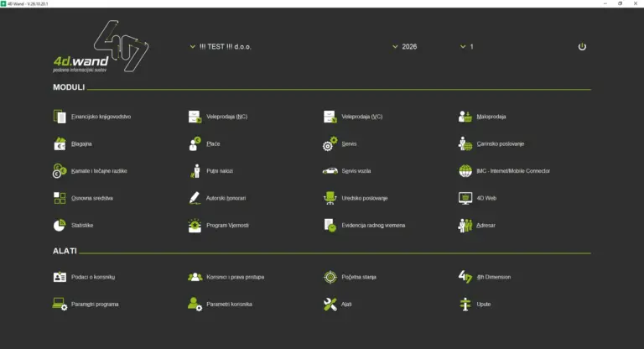Image resolution: width=644 pixels, height=349 pixels.
Task: Click Evidencija radnog vremena icon
Action: [x=330, y=226]
